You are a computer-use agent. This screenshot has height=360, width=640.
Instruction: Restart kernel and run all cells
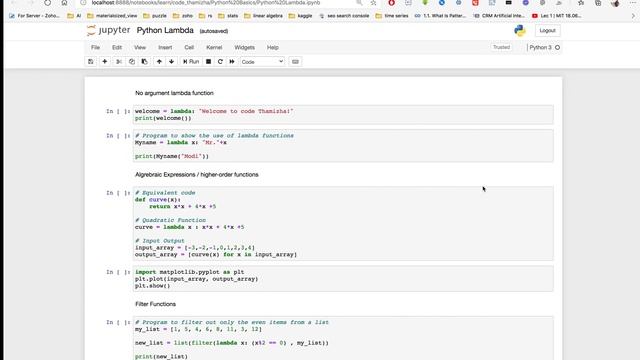[x=232, y=62]
